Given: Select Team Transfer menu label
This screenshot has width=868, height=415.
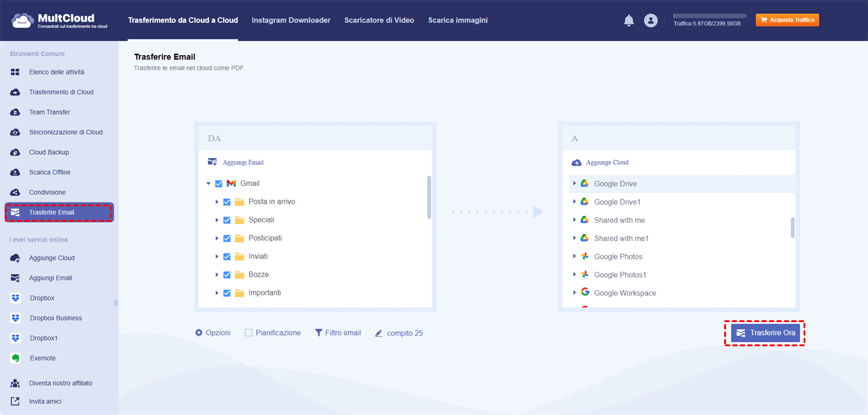Looking at the screenshot, I should (x=50, y=112).
